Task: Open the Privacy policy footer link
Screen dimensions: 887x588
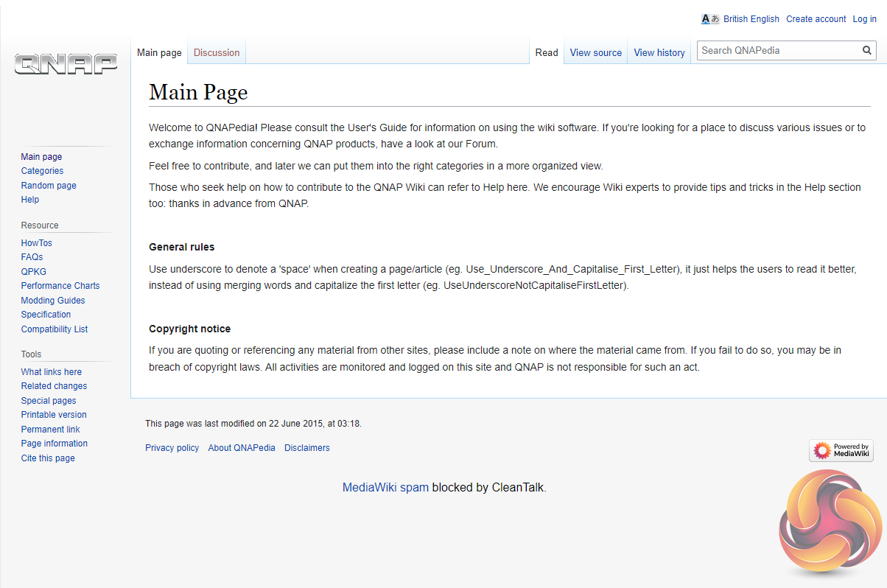Action: (172, 448)
